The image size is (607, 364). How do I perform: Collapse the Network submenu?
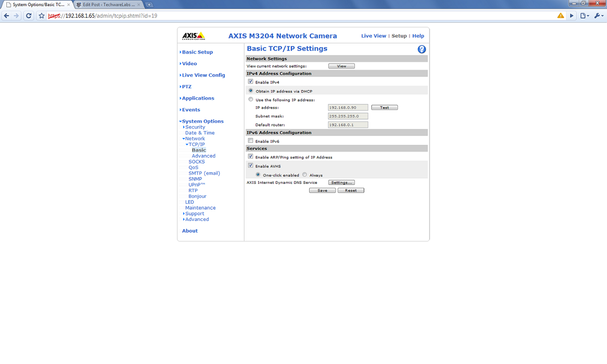(195, 138)
